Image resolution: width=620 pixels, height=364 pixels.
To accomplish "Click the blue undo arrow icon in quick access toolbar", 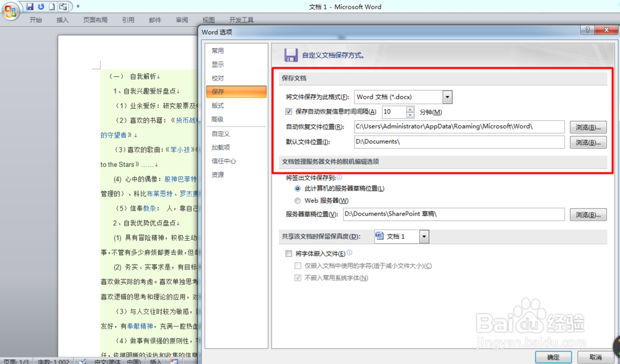I will coord(41,6).
